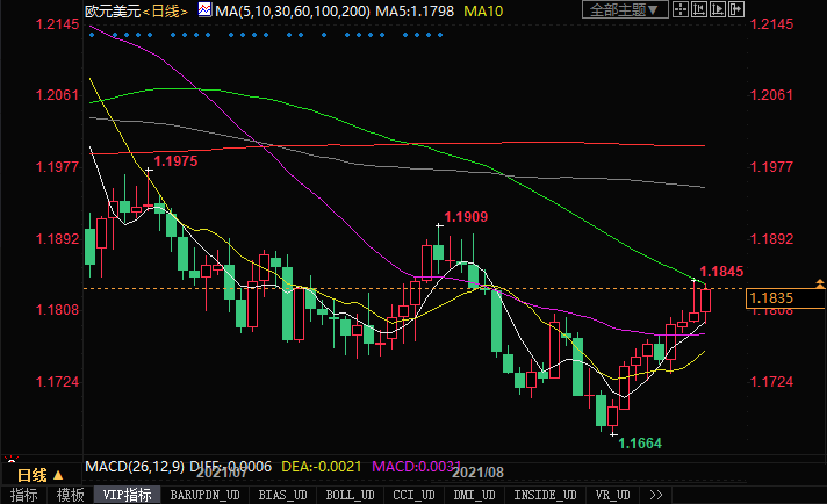This screenshot has height=504, width=827.
Task: Click the small red alarm icon at bottom-left
Action: pyautogui.click(x=10, y=460)
